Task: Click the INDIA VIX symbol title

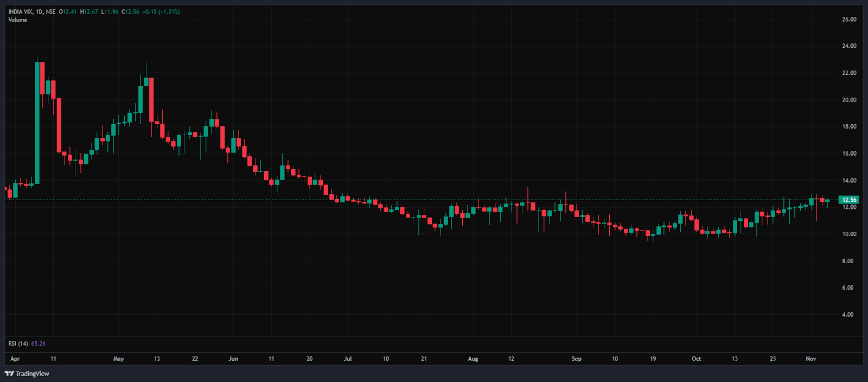Action: coord(31,11)
